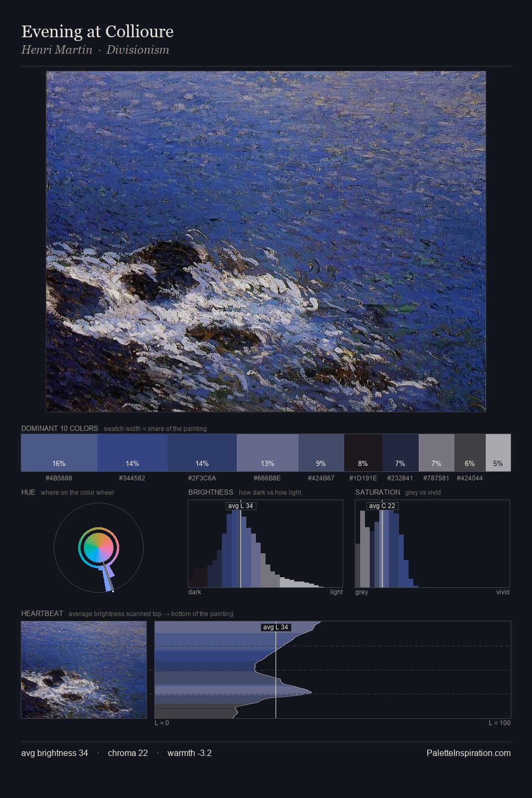Click the small Heartbeat painting thumbnail
This screenshot has height=798, width=532.
pyautogui.click(x=84, y=670)
